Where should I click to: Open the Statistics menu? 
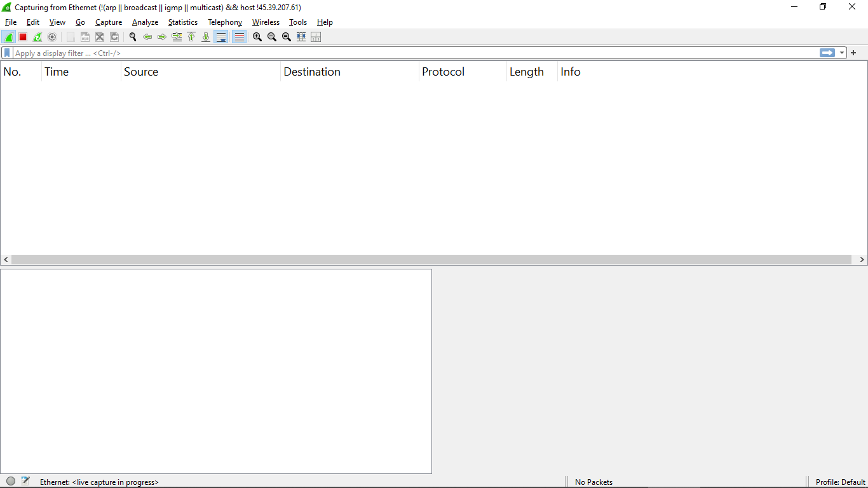pos(183,22)
